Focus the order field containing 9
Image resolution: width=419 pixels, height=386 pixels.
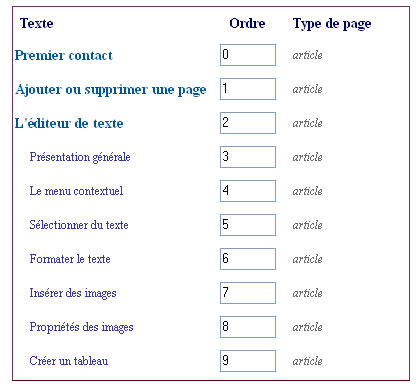[x=248, y=361]
